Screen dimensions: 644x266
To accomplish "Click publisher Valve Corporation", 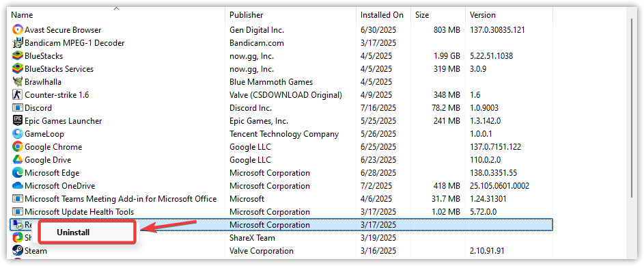I will [262, 250].
